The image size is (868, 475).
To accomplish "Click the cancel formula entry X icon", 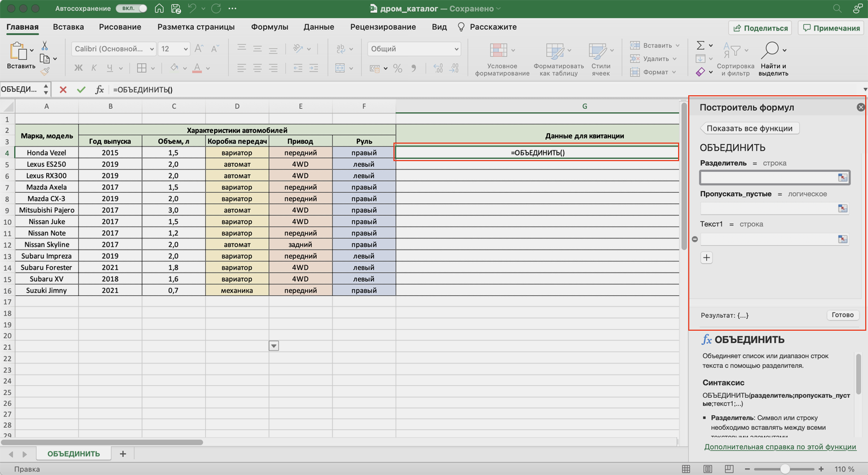I will pyautogui.click(x=63, y=90).
